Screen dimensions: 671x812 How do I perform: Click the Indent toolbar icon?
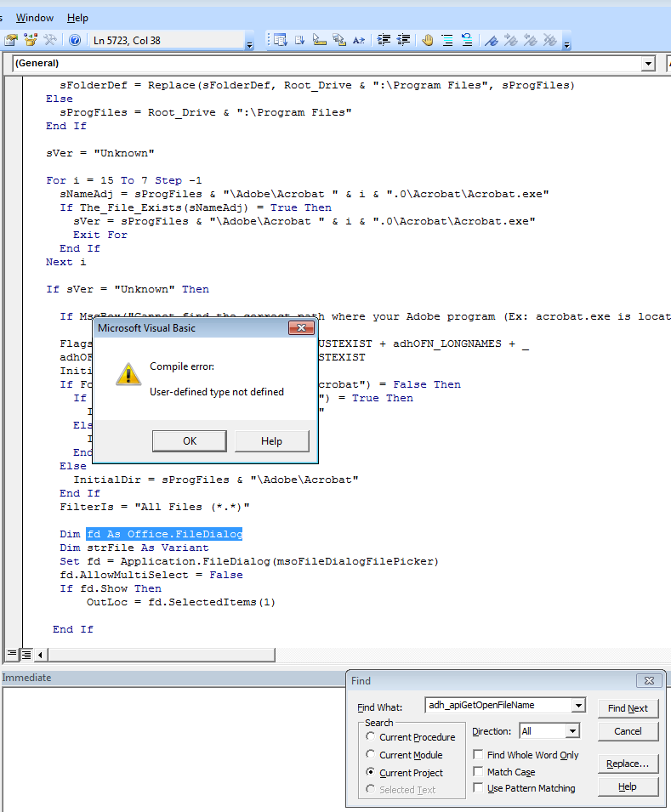[384, 40]
